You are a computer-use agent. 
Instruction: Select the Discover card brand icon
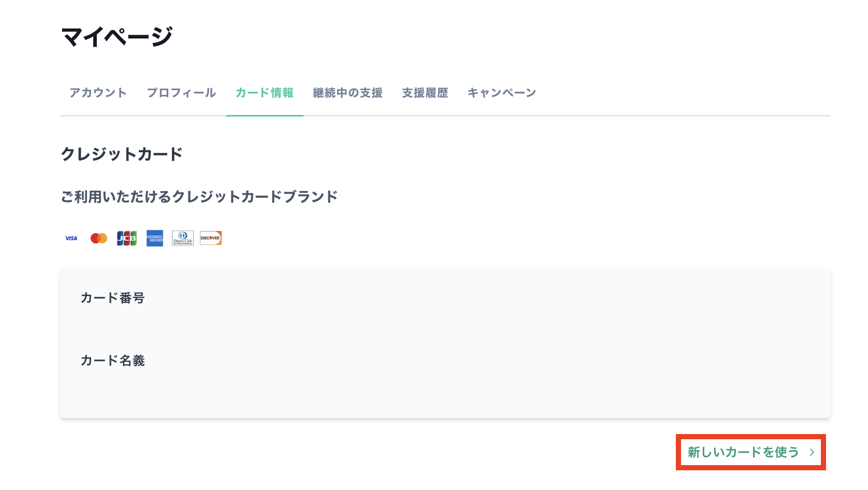click(210, 238)
